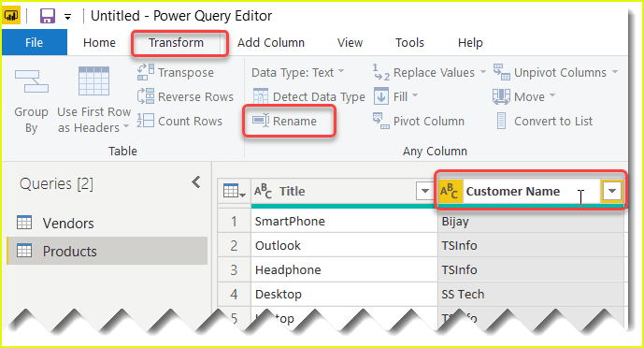Click the Transpose label
This screenshot has height=348, width=644.
tap(186, 73)
